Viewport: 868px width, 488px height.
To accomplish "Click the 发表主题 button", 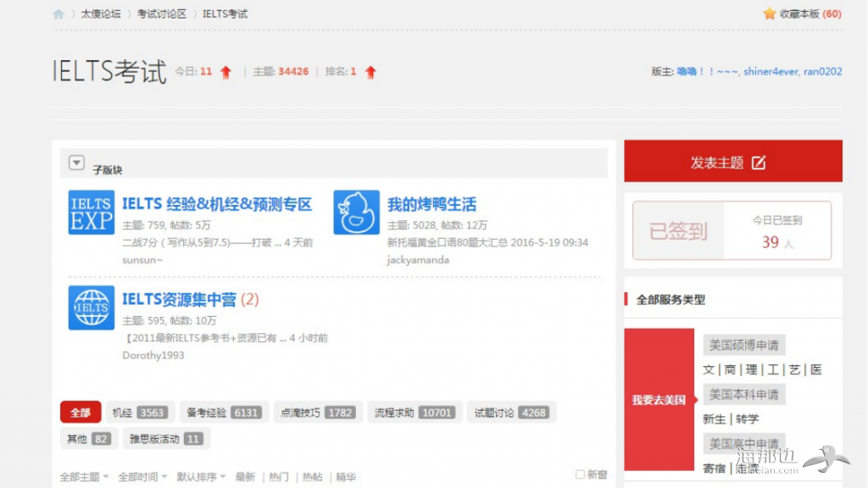I will 733,161.
